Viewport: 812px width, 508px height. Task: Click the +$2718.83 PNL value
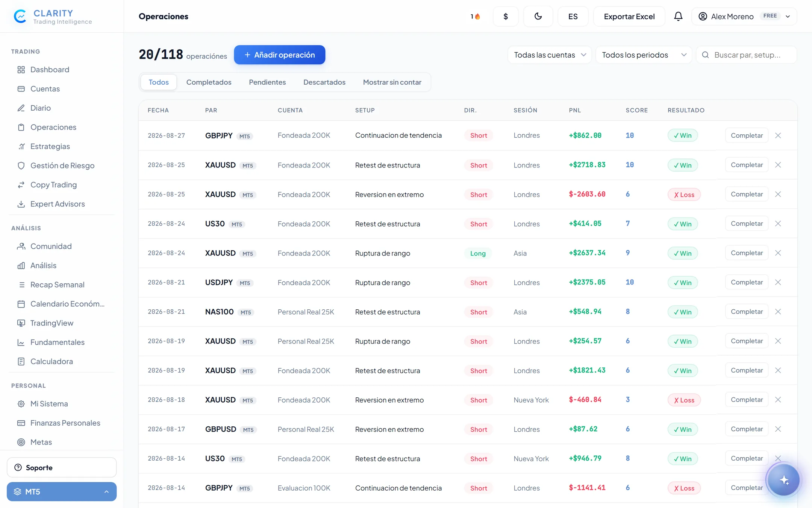pyautogui.click(x=587, y=165)
